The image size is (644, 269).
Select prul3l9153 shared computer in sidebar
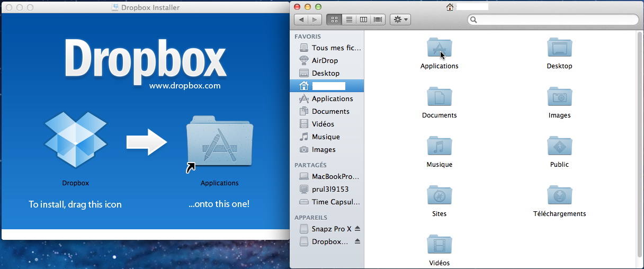tap(327, 189)
